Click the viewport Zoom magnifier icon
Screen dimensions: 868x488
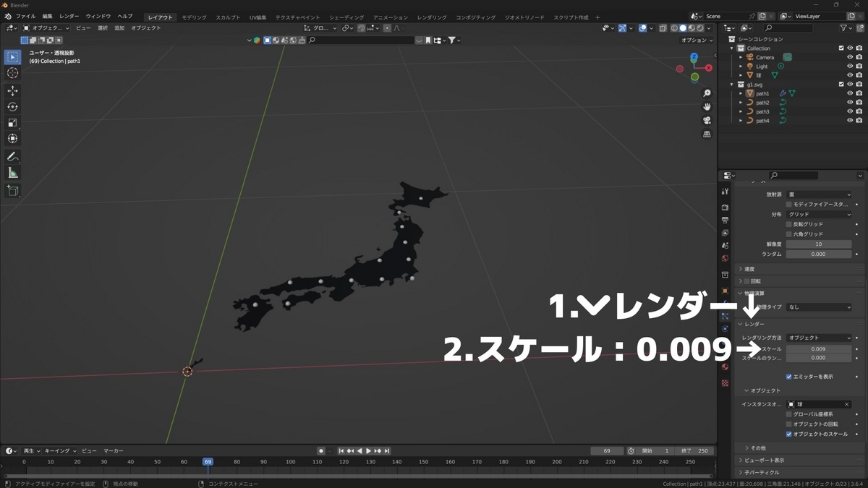tap(707, 93)
